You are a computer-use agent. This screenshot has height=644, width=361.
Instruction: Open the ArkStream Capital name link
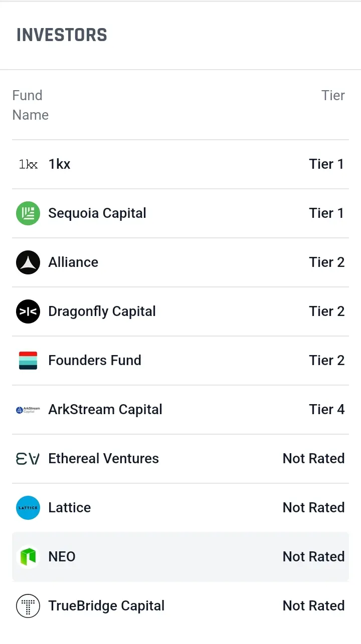coord(105,410)
